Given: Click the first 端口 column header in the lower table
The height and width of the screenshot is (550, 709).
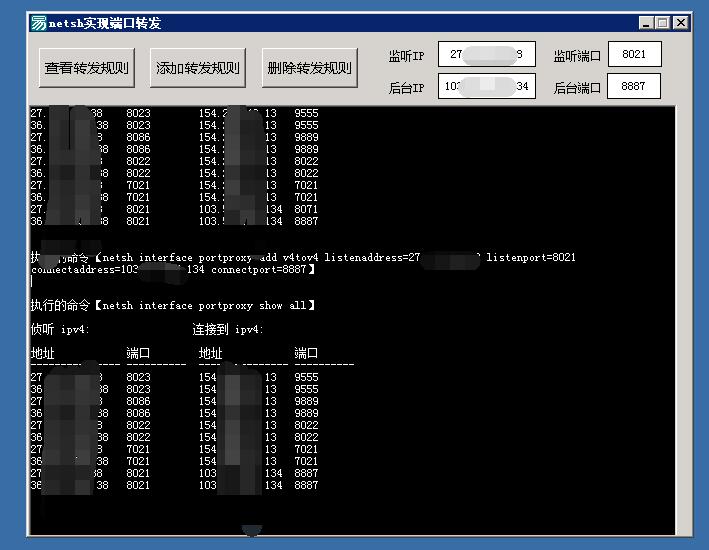Looking at the screenshot, I should (x=138, y=353).
